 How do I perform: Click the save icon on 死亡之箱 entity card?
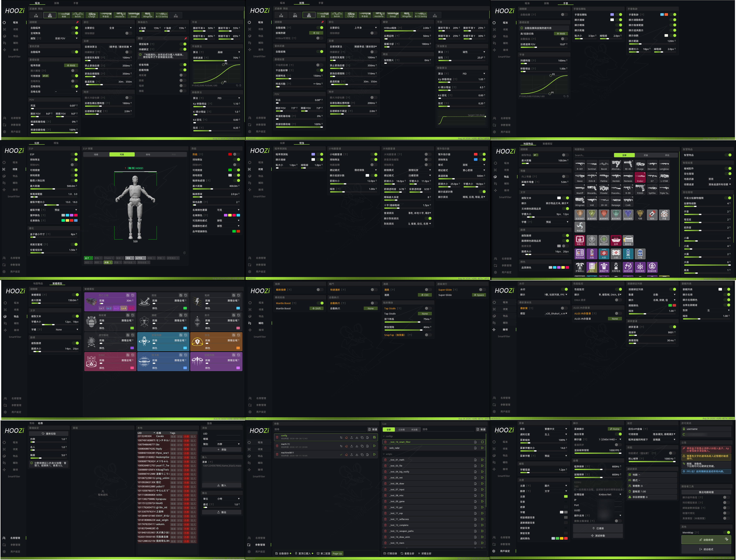[128, 295]
